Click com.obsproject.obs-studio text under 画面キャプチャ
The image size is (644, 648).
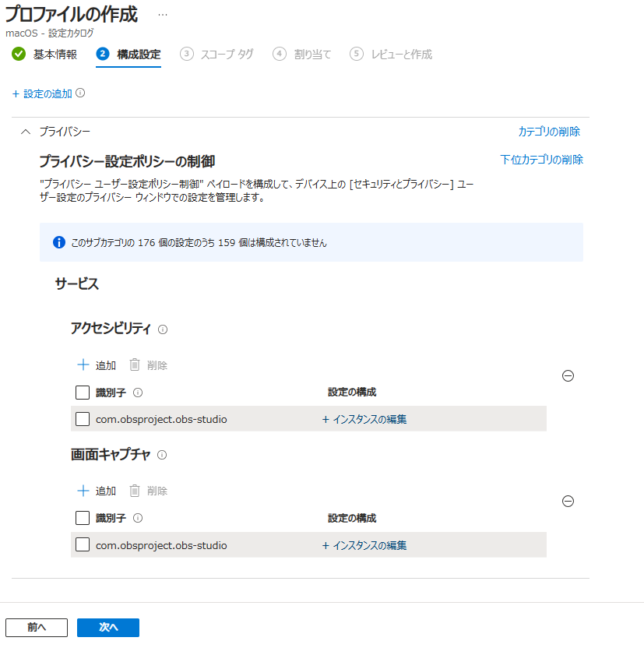[x=161, y=545]
